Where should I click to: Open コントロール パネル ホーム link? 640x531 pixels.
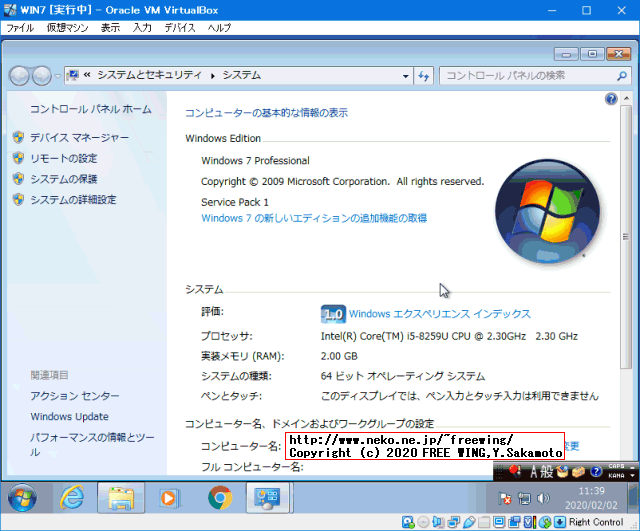tap(91, 109)
